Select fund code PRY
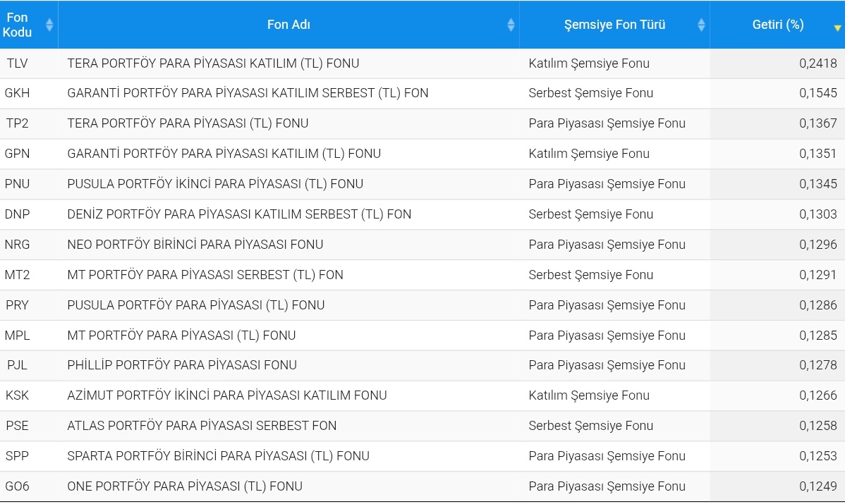 point(17,305)
